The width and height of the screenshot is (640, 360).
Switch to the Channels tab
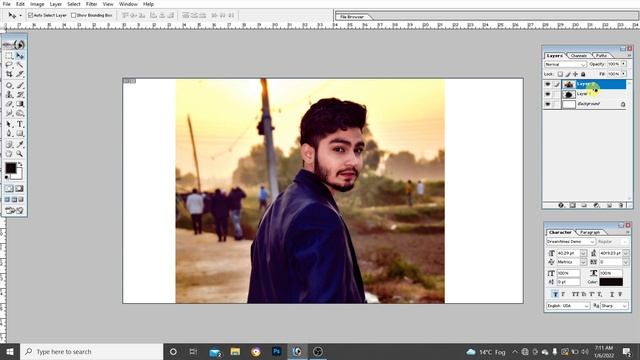tap(578, 56)
